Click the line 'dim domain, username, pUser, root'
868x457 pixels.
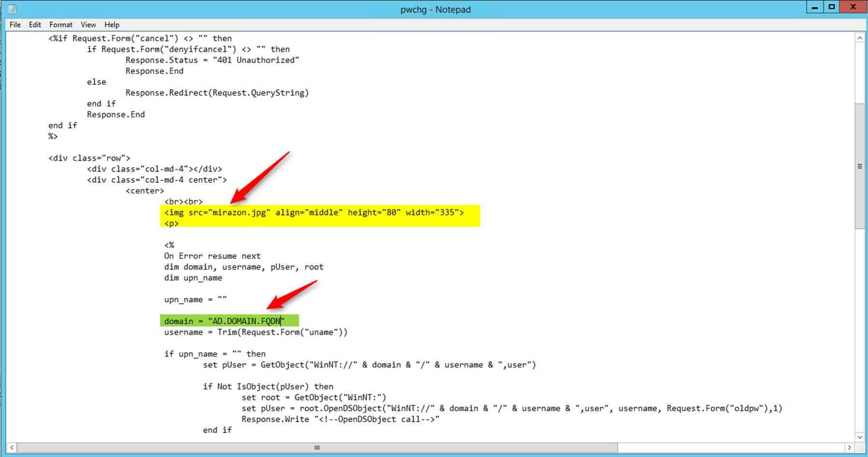pyautogui.click(x=244, y=267)
